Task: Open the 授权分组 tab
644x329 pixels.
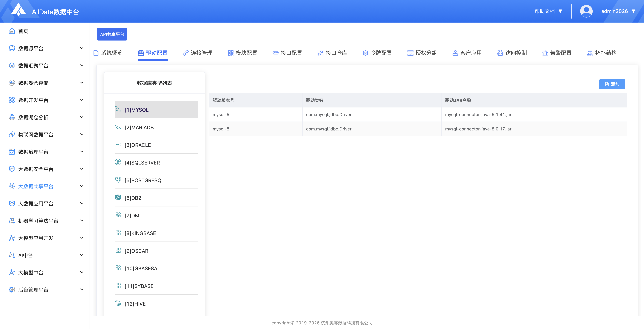Action: pos(422,53)
